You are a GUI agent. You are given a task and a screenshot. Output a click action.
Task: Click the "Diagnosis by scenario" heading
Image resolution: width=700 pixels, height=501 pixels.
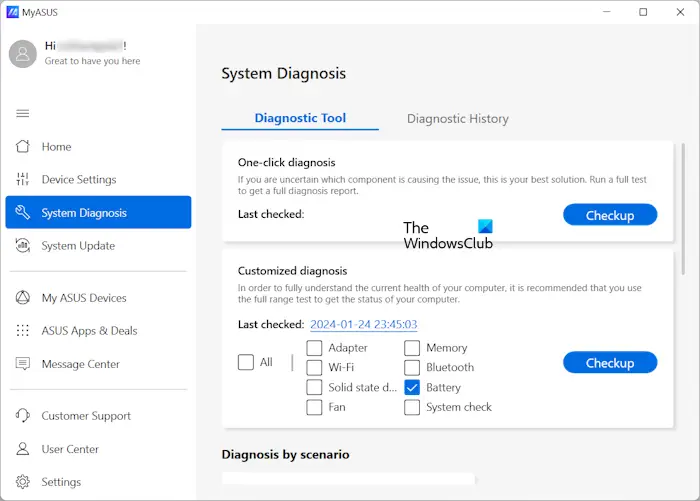coord(285,455)
